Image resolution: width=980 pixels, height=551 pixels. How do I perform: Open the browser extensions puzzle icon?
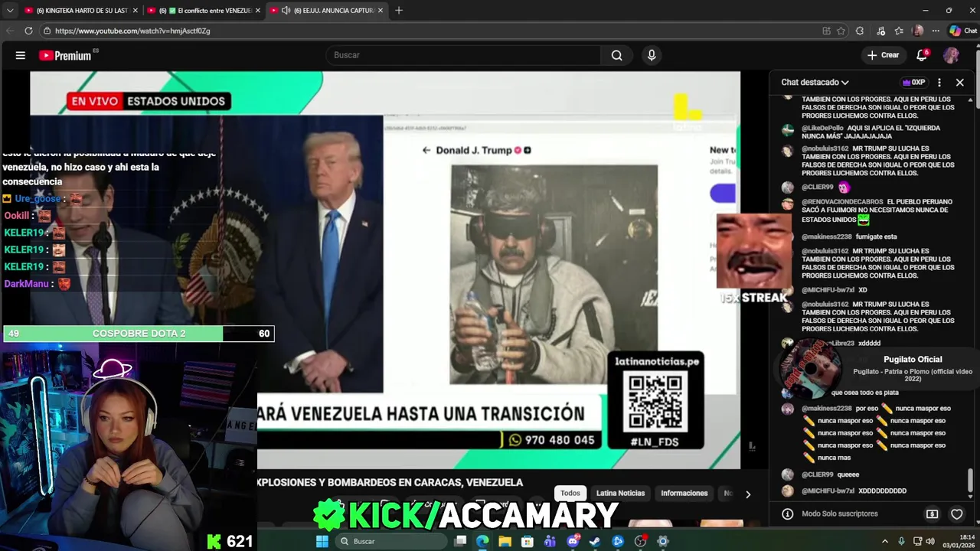[860, 31]
